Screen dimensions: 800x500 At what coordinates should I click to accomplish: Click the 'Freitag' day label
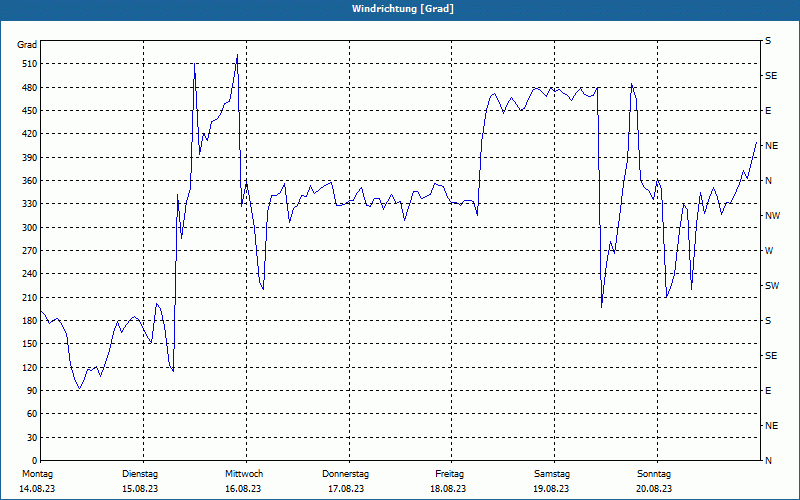click(x=449, y=474)
